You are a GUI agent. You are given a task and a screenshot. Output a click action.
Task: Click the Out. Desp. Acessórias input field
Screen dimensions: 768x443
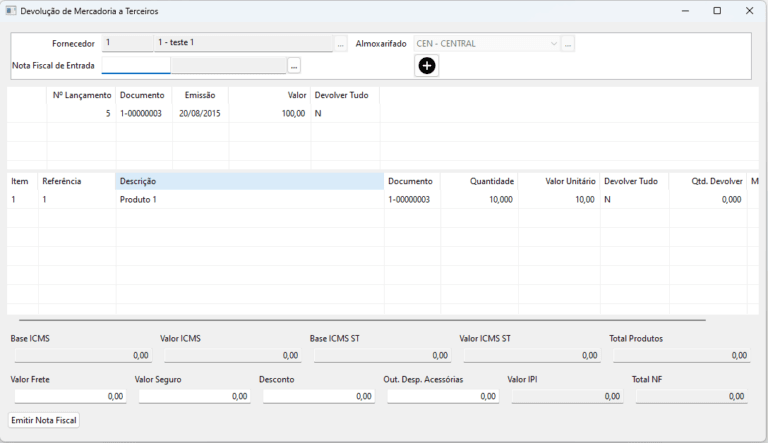coord(443,396)
